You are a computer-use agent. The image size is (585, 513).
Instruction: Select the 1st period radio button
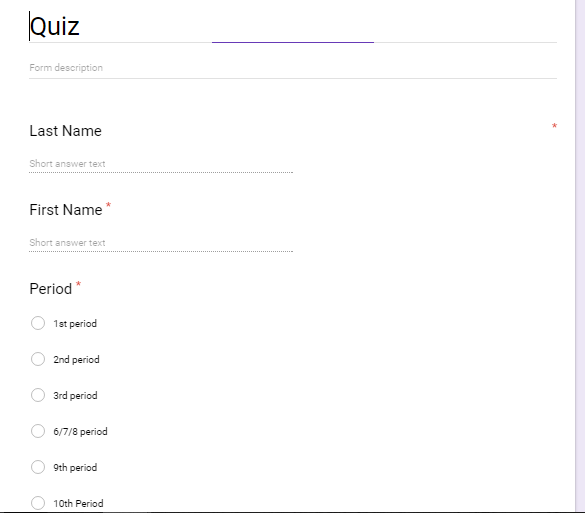[38, 323]
